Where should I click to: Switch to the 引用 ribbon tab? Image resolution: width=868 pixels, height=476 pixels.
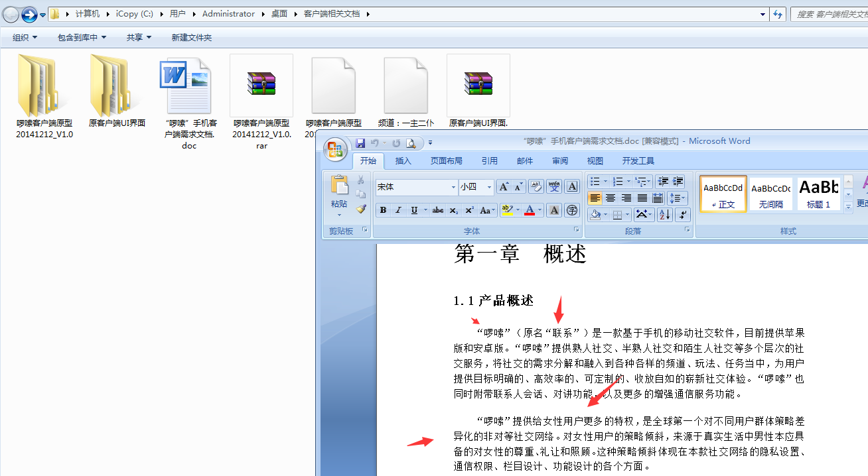(490, 160)
